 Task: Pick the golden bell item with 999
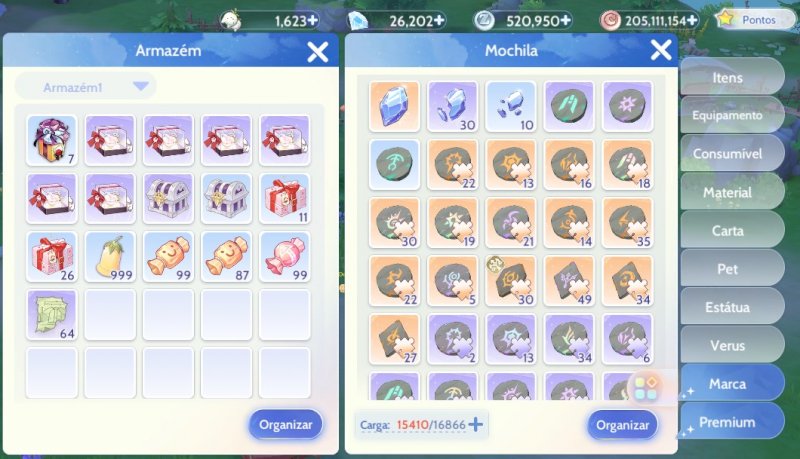110,257
